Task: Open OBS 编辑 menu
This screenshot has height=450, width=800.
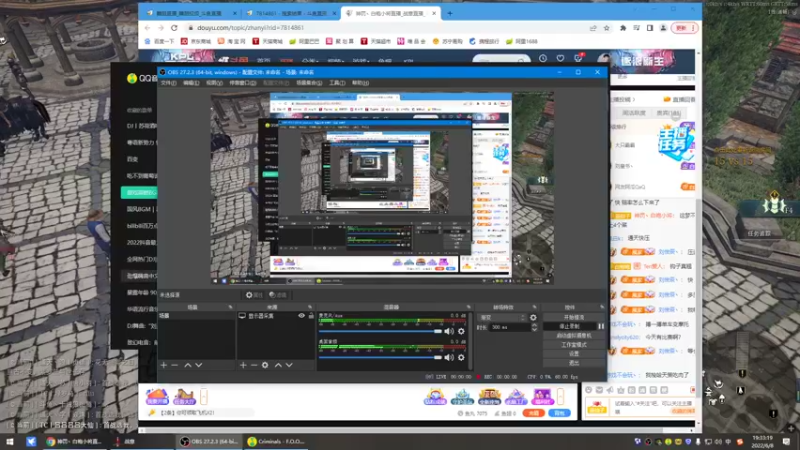Action: 191,83
